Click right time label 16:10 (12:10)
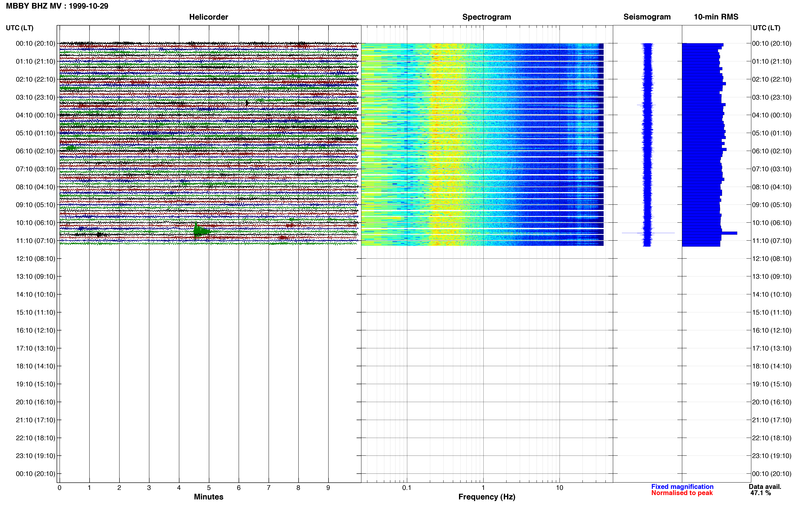This screenshot has width=812, height=508. point(772,330)
